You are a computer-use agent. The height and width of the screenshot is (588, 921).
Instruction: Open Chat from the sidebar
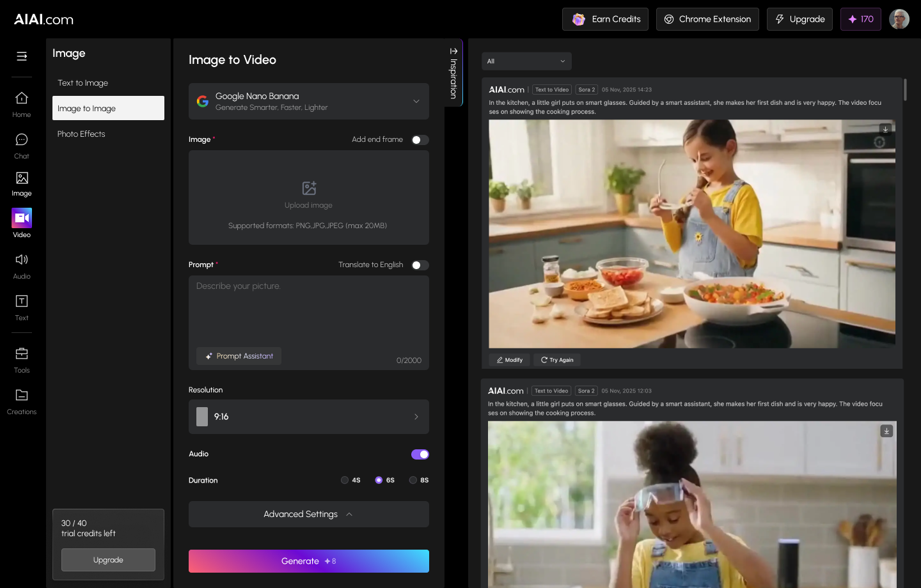coord(22,146)
